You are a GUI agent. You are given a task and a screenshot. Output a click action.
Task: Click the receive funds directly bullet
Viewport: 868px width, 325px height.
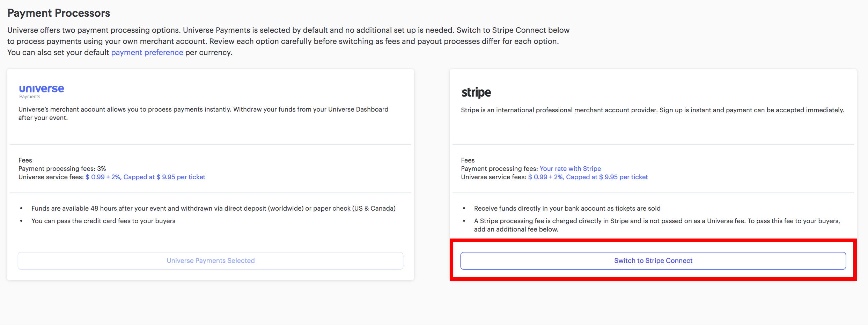tap(567, 208)
